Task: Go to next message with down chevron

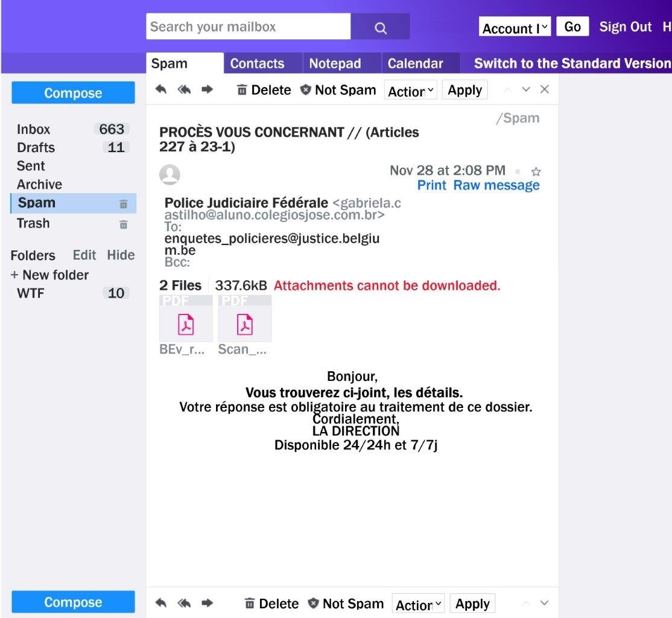Action: [x=526, y=89]
